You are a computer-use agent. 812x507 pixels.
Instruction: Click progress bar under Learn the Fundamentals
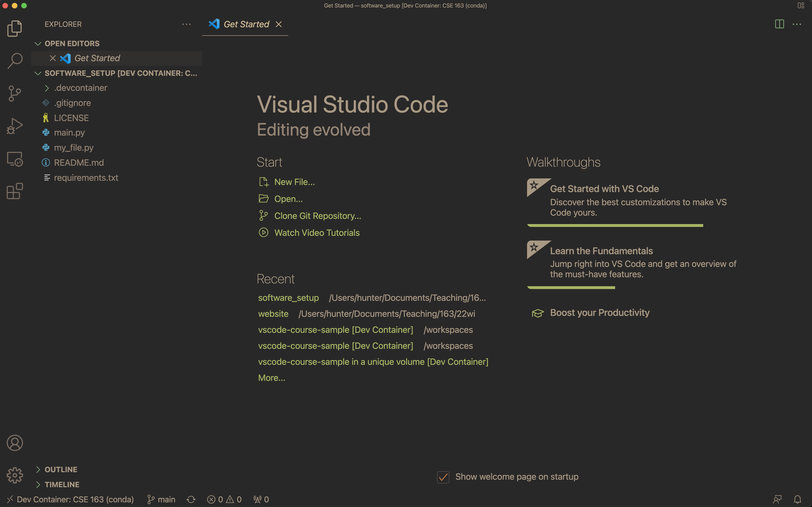[571, 287]
